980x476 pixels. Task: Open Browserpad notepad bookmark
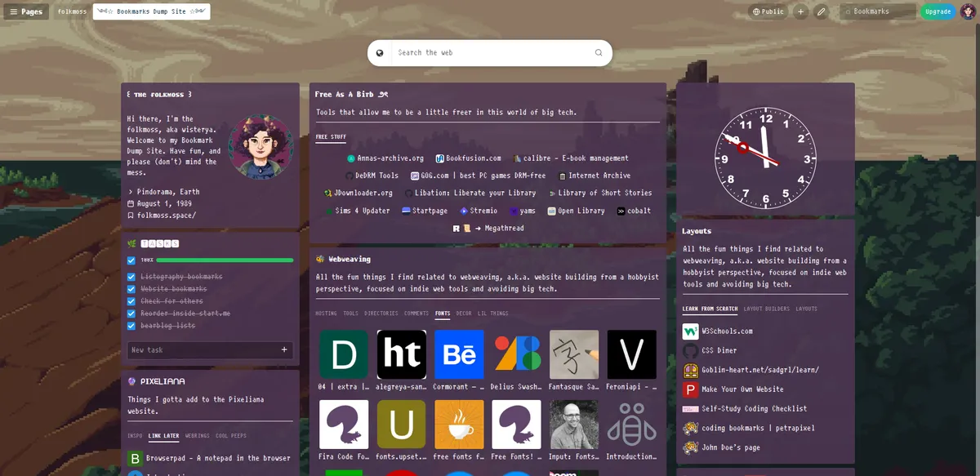[209, 459]
